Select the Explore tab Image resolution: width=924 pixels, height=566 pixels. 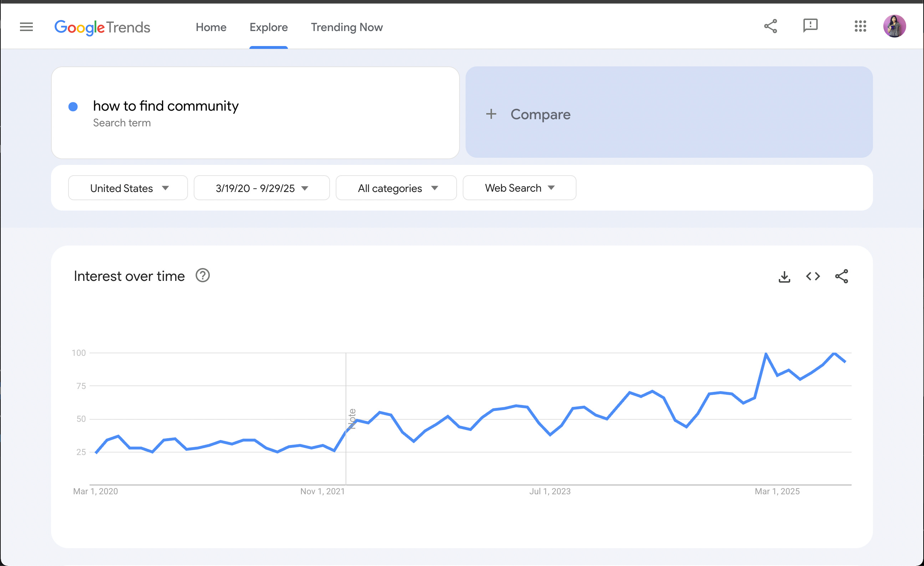pos(269,27)
